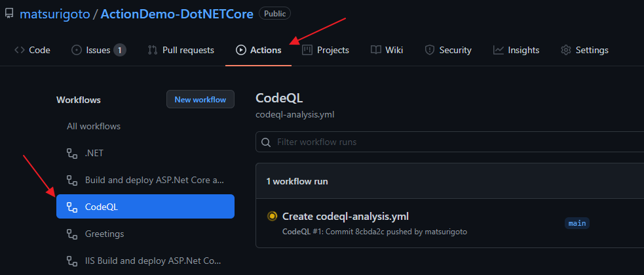Image resolution: width=644 pixels, height=275 pixels.
Task: Click the repository book icon
Action: (x=9, y=14)
